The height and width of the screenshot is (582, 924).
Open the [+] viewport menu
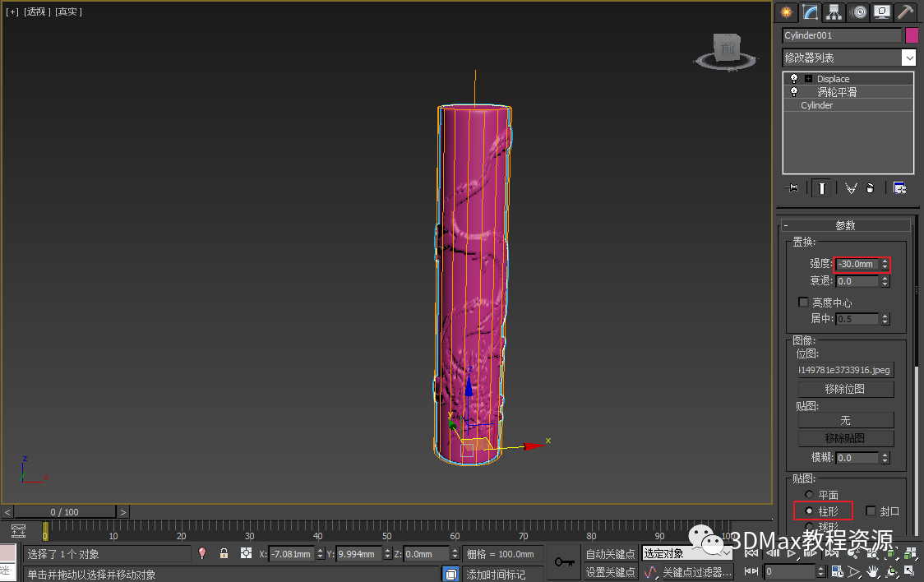[12, 12]
